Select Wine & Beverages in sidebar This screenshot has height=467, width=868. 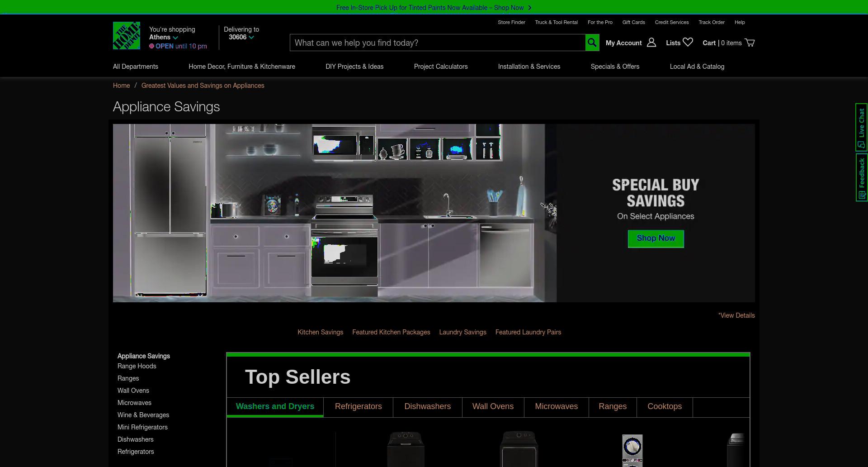(x=143, y=415)
